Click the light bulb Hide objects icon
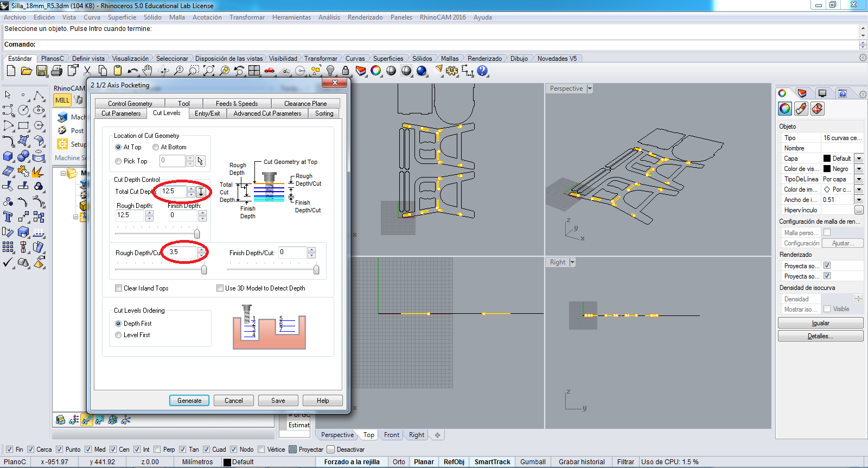This screenshot has width=868, height=468. click(330, 71)
